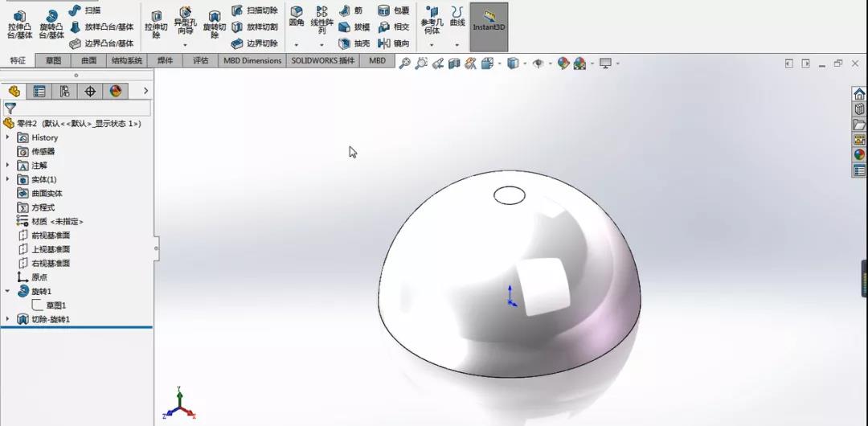
Task: Open the edit appearance color ball
Action: 563,63
